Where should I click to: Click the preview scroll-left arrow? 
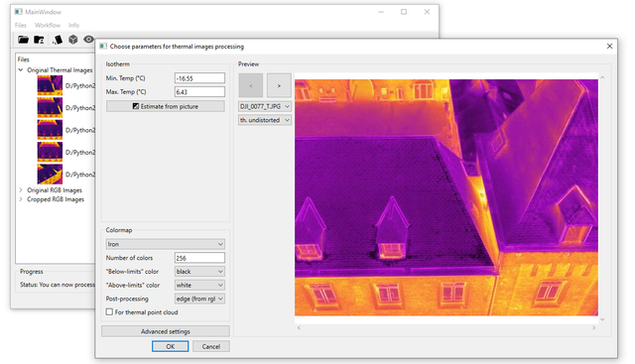coord(299,328)
